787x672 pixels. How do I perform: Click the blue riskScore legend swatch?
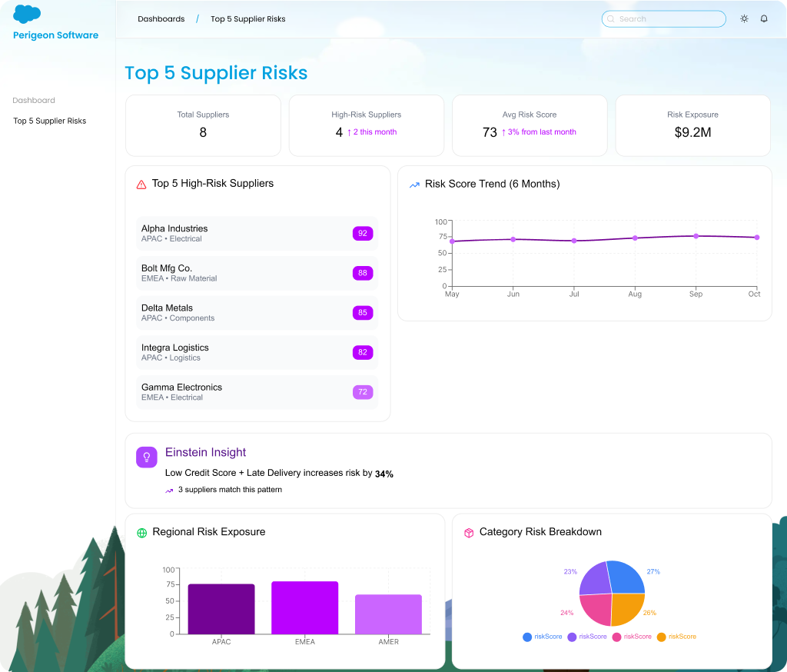[527, 637]
